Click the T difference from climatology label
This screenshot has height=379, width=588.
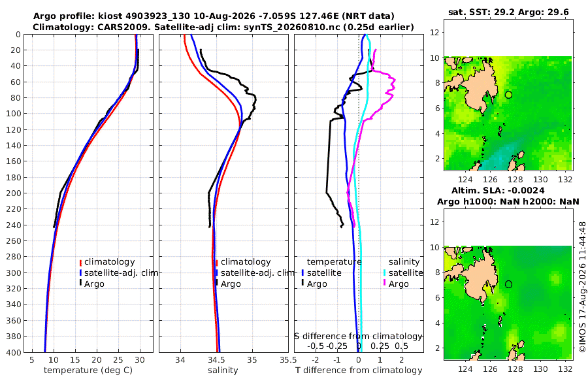(x=359, y=371)
